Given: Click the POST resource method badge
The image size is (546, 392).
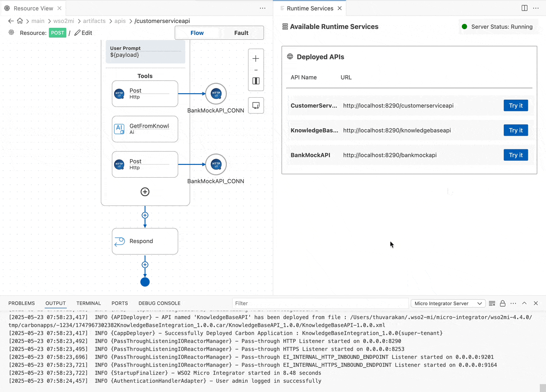Looking at the screenshot, I should 57,33.
